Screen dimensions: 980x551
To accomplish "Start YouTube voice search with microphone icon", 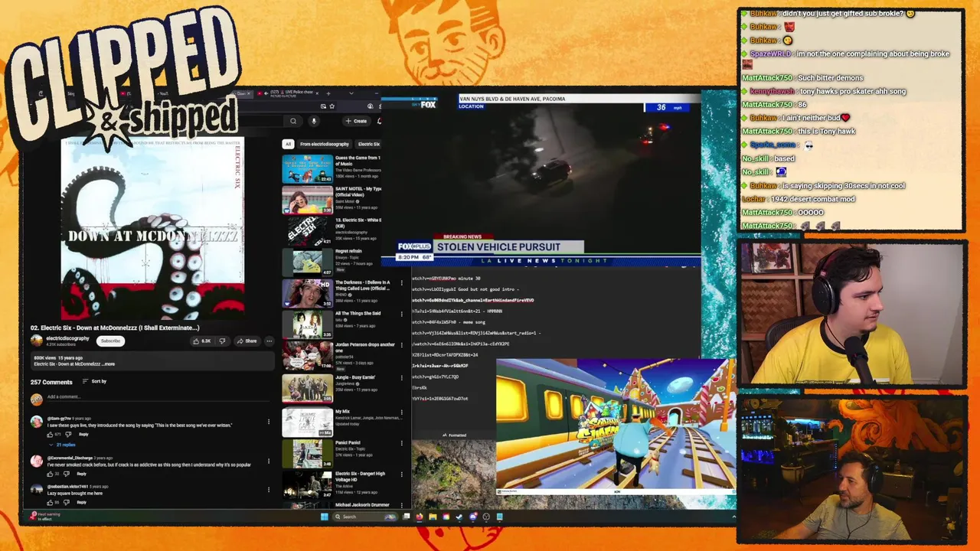I will click(x=313, y=121).
